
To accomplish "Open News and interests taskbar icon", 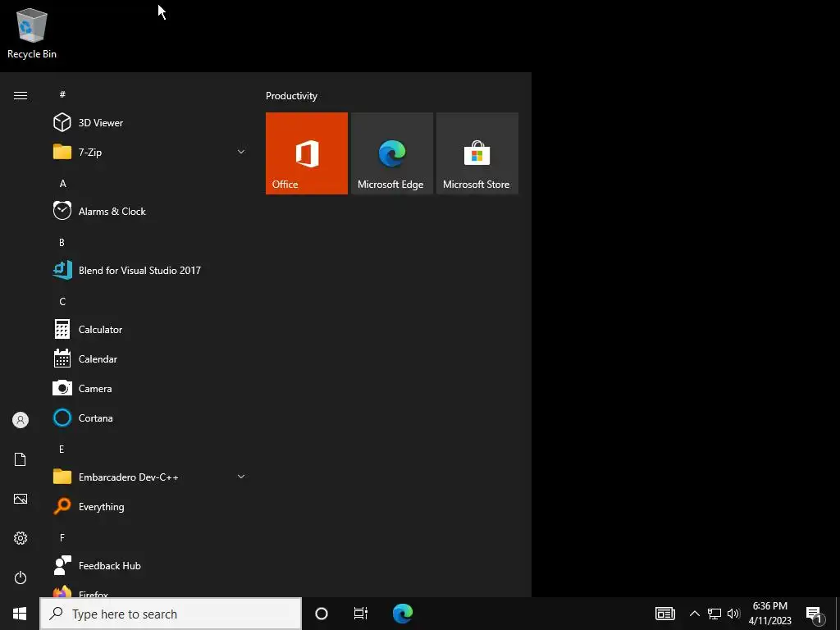I will click(x=665, y=614).
